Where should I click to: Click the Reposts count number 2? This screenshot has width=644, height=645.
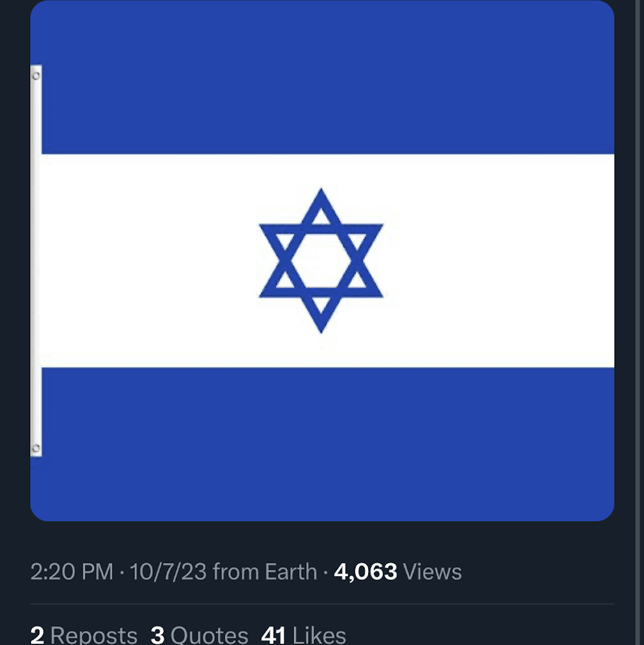(37, 635)
